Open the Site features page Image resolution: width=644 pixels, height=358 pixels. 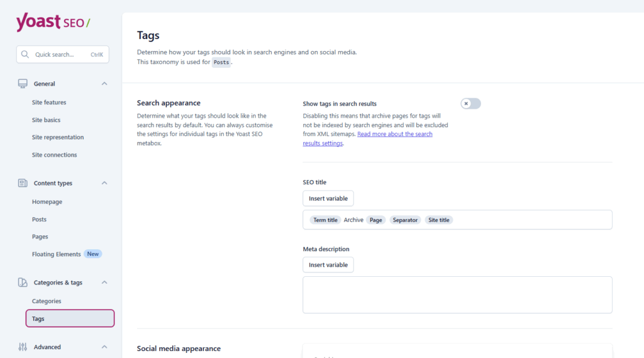coord(49,103)
